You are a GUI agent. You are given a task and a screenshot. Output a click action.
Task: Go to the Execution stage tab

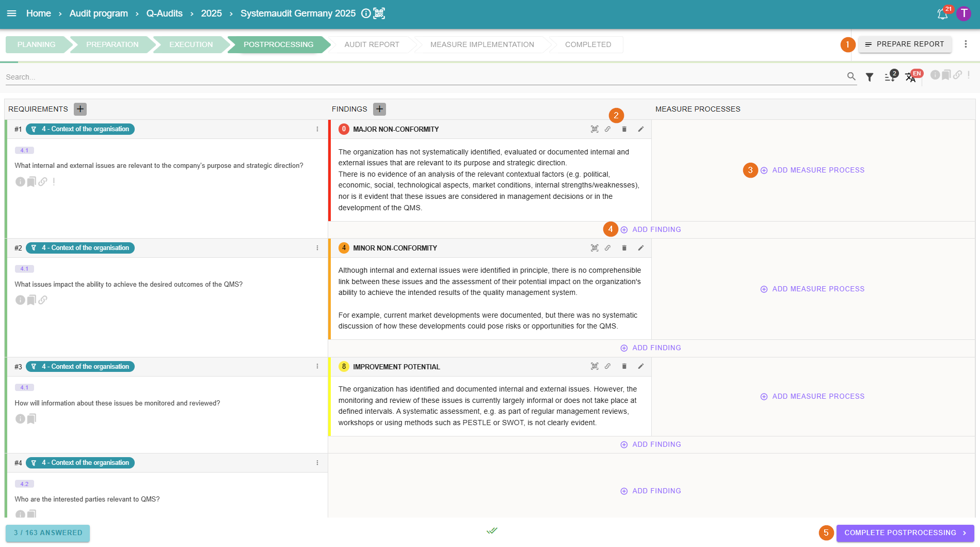click(x=190, y=44)
